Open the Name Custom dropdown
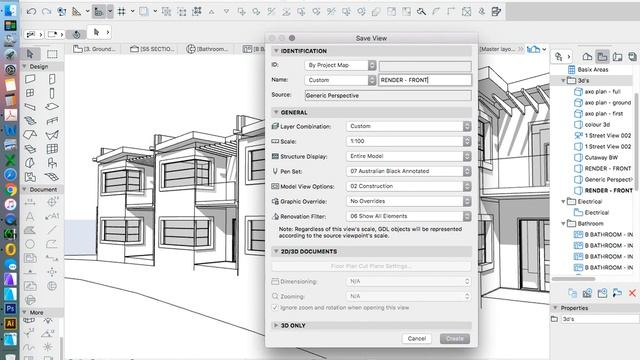The height and width of the screenshot is (360, 640). (340, 80)
